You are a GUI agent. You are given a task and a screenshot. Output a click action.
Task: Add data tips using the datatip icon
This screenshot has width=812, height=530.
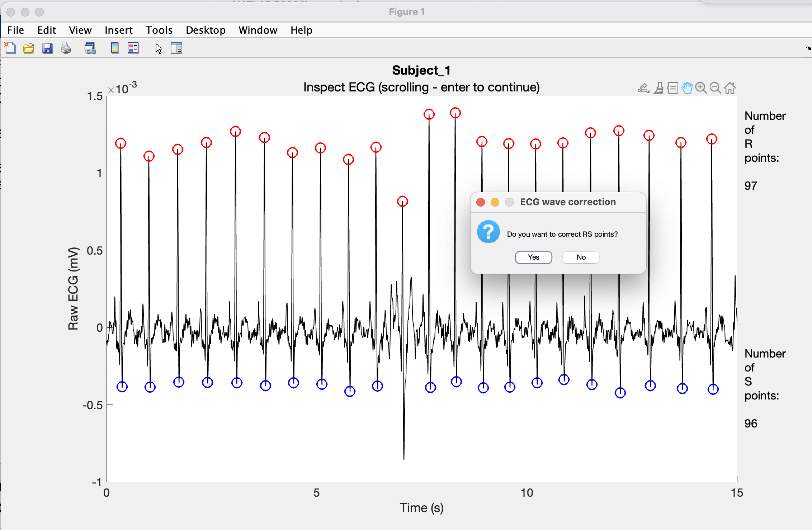pos(673,88)
